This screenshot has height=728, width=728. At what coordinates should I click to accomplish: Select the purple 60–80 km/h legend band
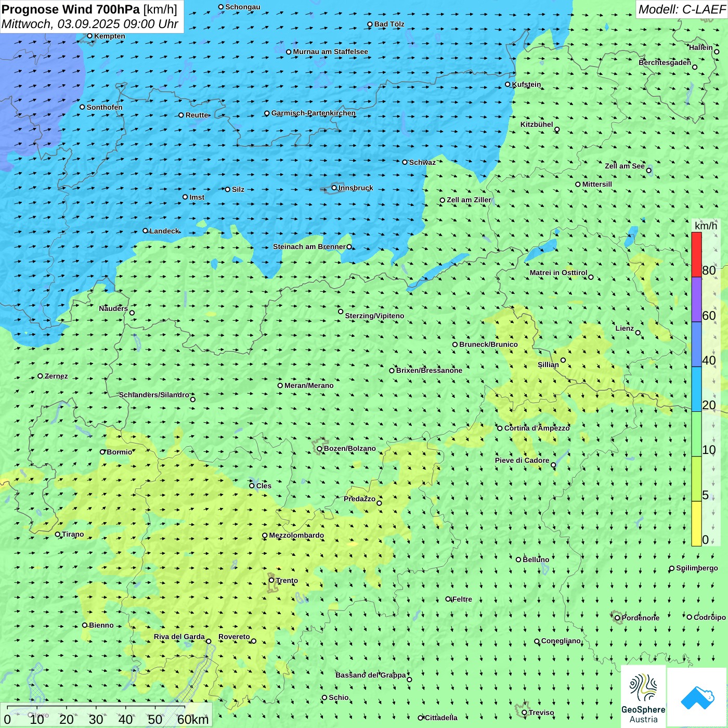point(696,299)
